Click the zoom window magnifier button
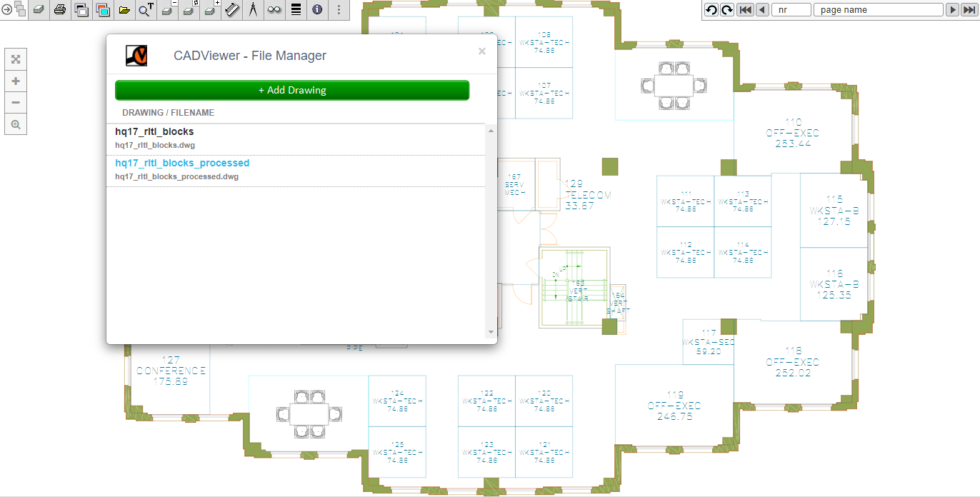This screenshot has height=497, width=980. 16,124
